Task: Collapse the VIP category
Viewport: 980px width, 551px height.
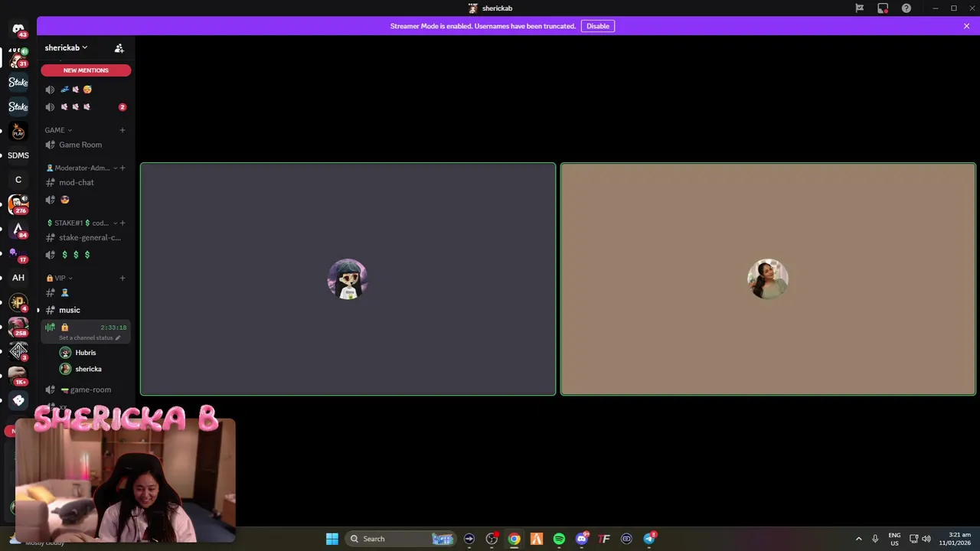Action: click(x=60, y=278)
